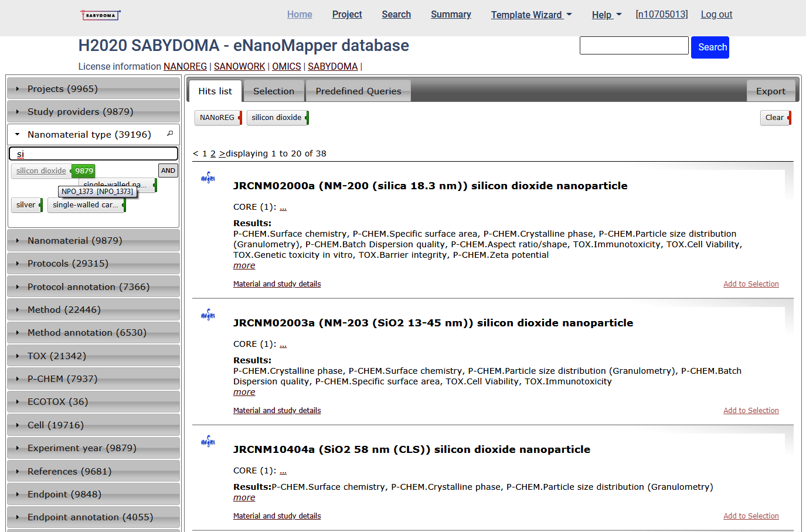806x532 pixels.
Task: Remove the NANoREG filter tag
Action: (x=240, y=118)
